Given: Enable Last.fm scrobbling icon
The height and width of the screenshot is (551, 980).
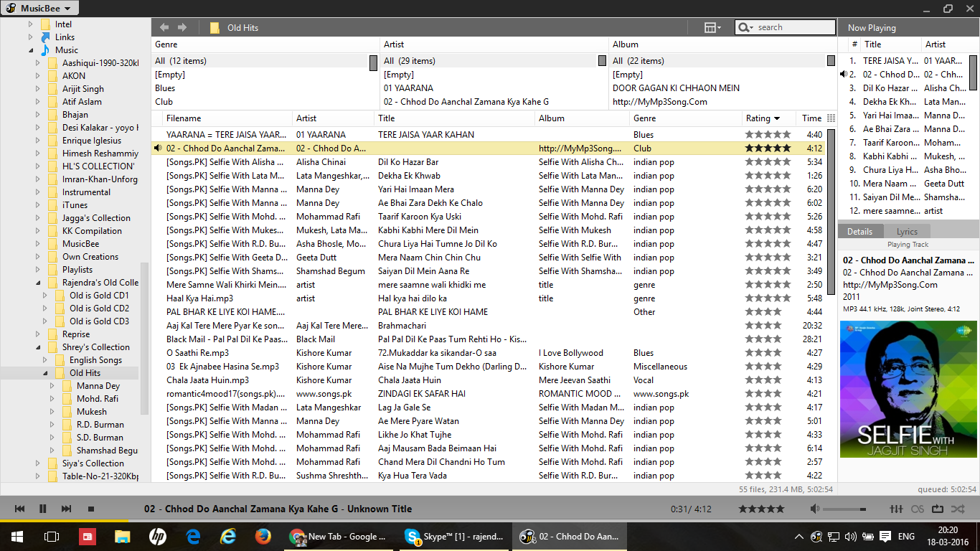Looking at the screenshot, I should coord(917,509).
